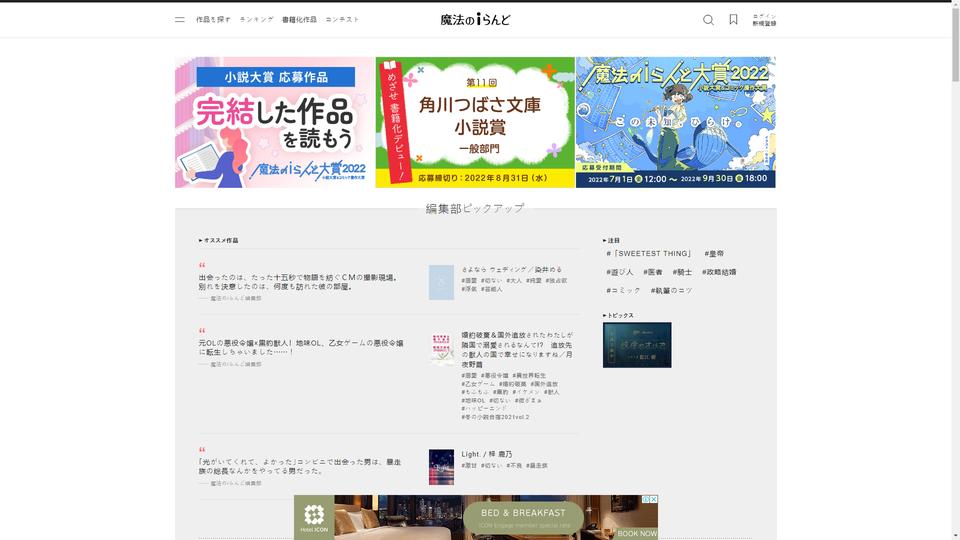
Task: Open ランキング menu item
Action: click(x=257, y=20)
